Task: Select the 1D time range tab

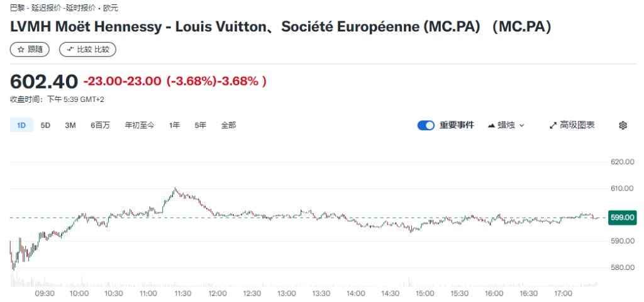Action: coord(21,125)
